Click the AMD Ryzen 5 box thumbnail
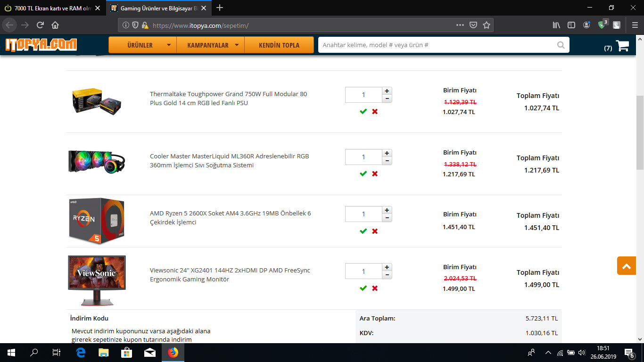 (x=97, y=221)
